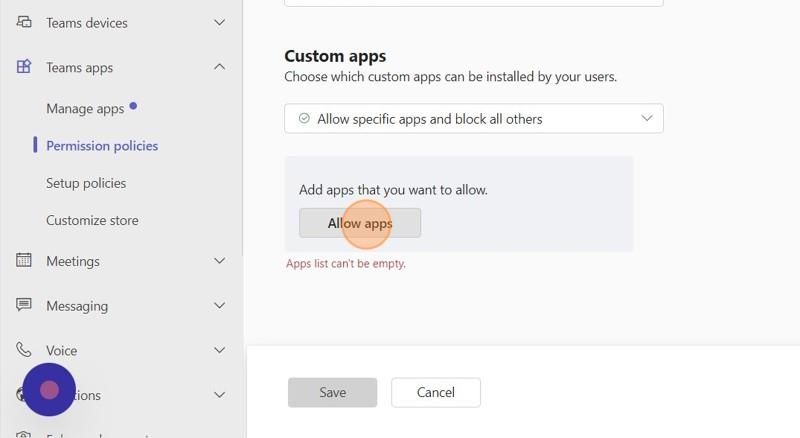Open Manage apps page
Viewport: 800px width, 438px height.
(x=85, y=109)
